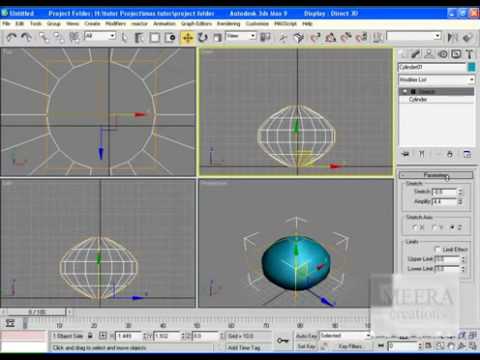Click the large Set Keys key icon
The image size is (480, 360).
click(x=283, y=340)
